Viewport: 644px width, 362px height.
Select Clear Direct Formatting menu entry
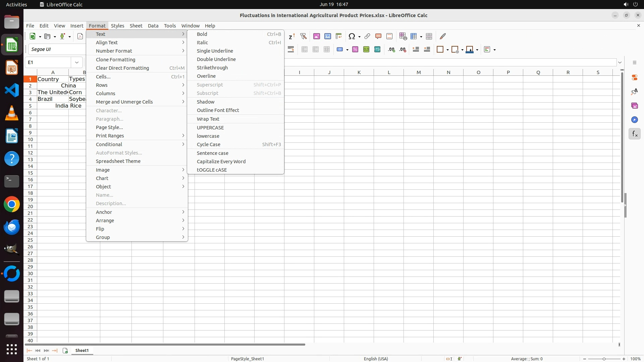[x=122, y=68]
